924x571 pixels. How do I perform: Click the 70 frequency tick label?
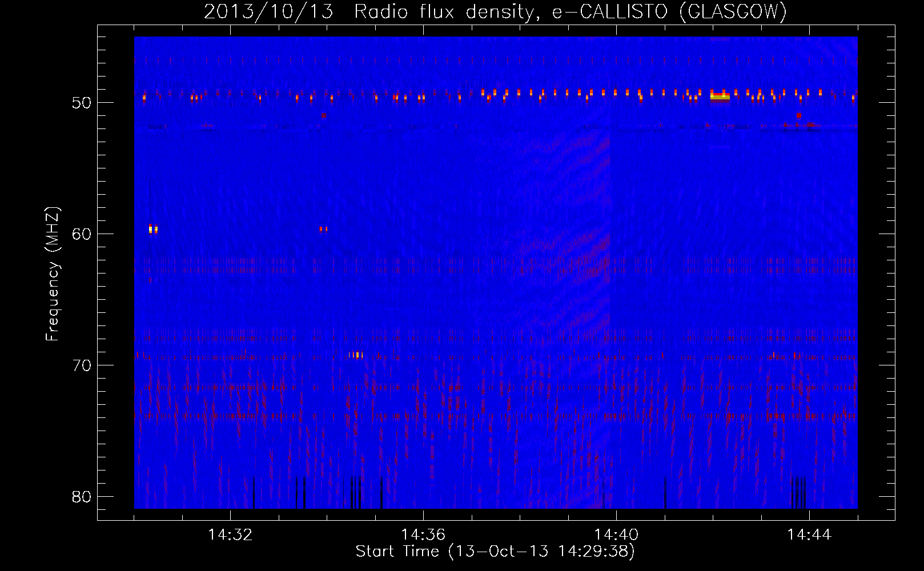tap(82, 365)
